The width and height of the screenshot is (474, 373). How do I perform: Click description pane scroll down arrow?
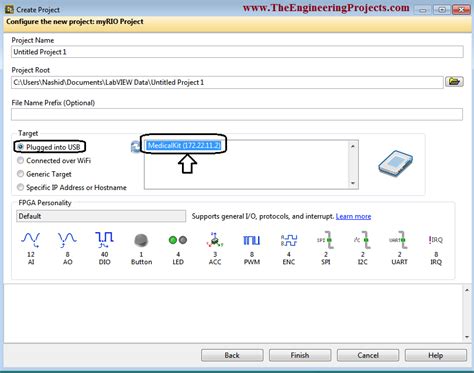click(x=467, y=337)
